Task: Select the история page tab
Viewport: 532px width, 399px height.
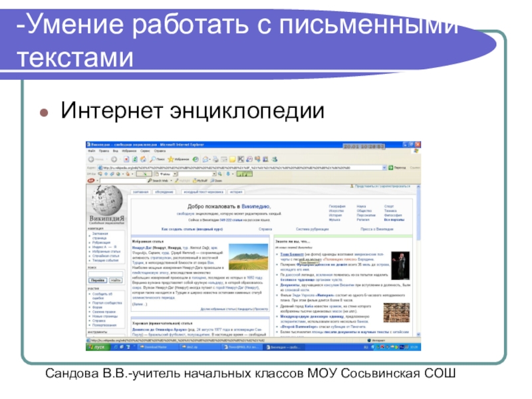Action: click(236, 192)
